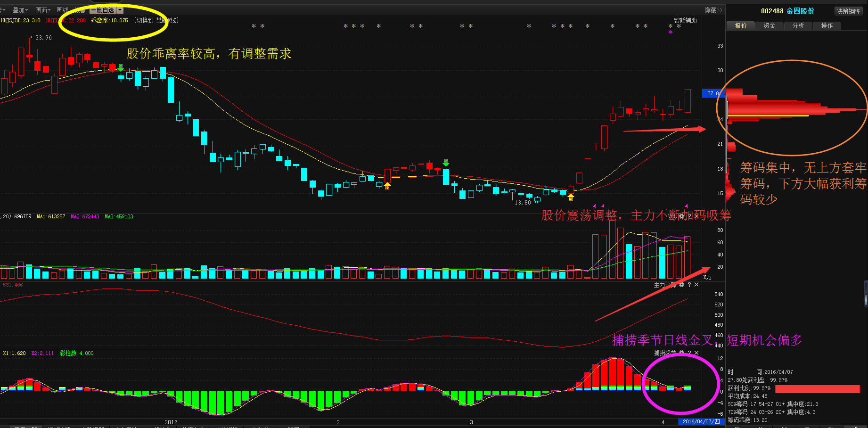
Task: Click the 27.80处获利盘: 99.97% line
Action: click(757, 380)
